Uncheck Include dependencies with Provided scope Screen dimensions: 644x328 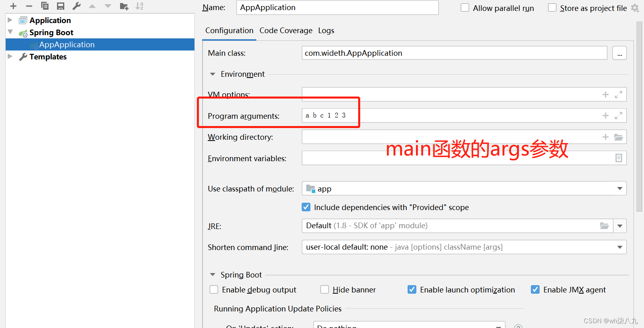[x=306, y=207]
